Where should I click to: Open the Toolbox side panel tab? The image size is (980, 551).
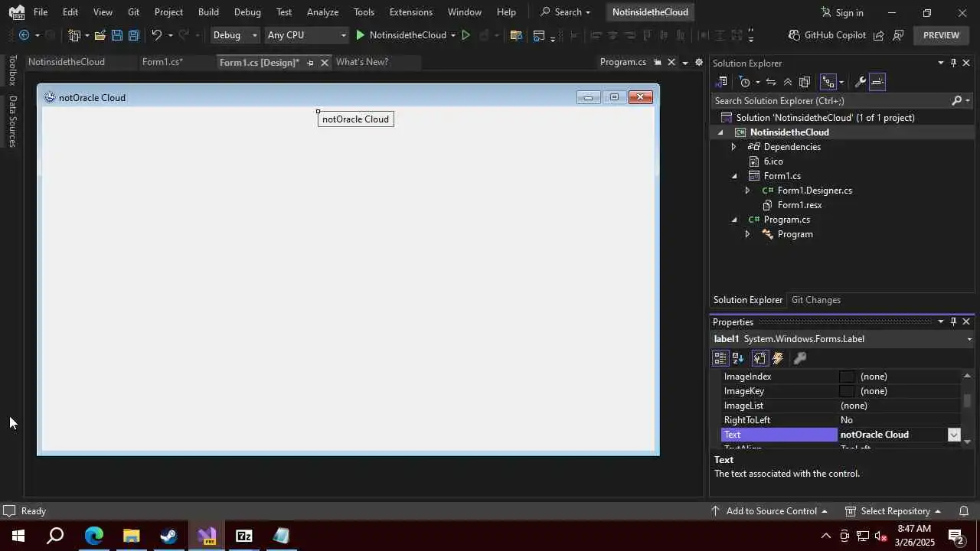[x=12, y=70]
